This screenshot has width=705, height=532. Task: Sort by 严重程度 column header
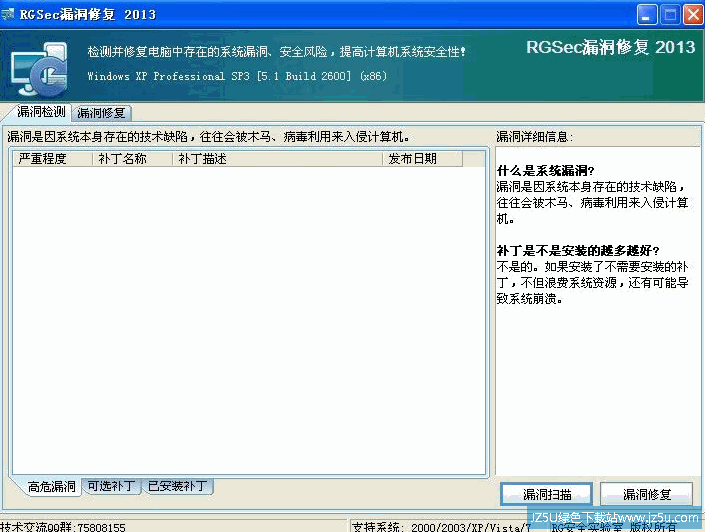pyautogui.click(x=53, y=159)
